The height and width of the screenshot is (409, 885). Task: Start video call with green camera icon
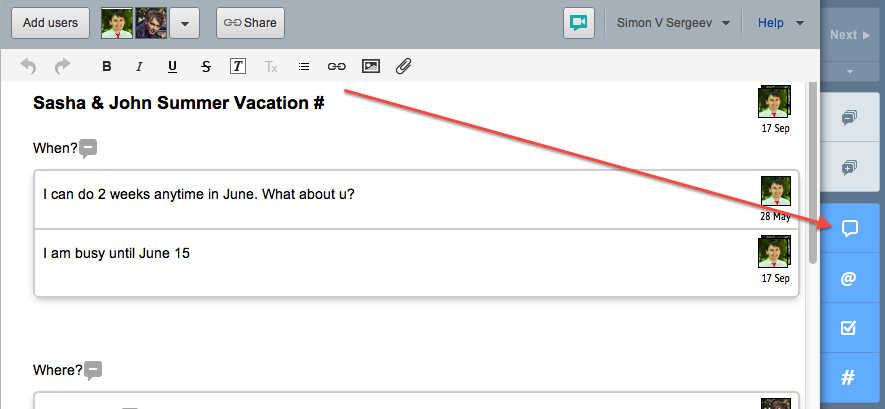click(x=579, y=23)
